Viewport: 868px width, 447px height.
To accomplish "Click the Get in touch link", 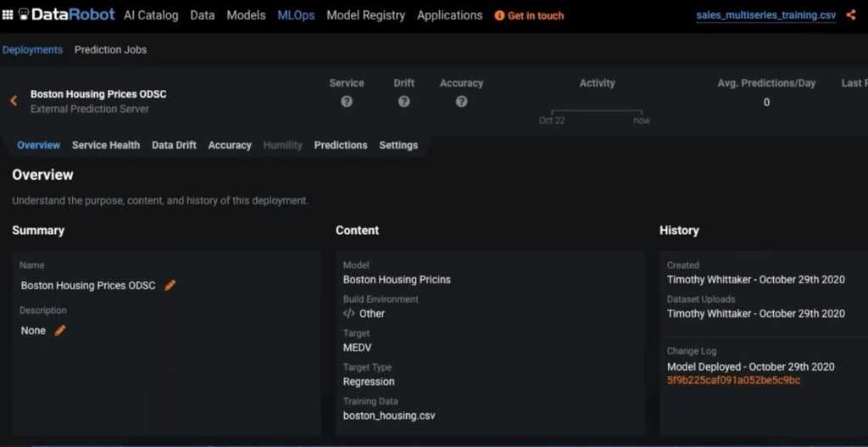I will pyautogui.click(x=536, y=15).
